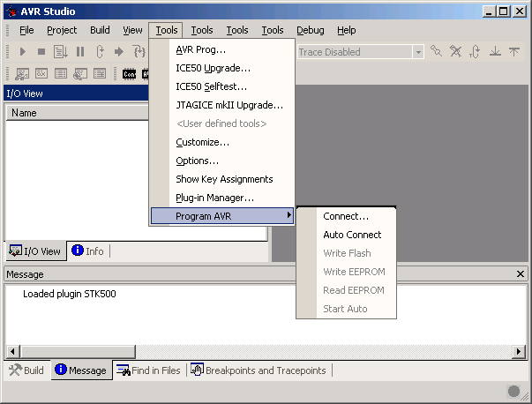This screenshot has width=532, height=404.
Task: Click the message pane right scroll arrow
Action: [519, 351]
